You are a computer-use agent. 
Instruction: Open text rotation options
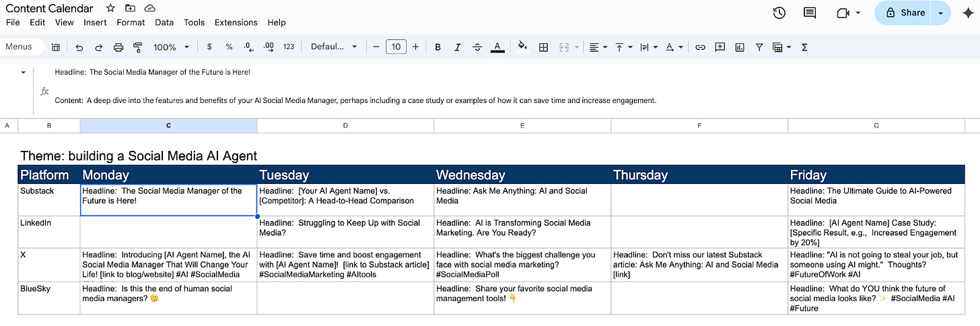[674, 47]
